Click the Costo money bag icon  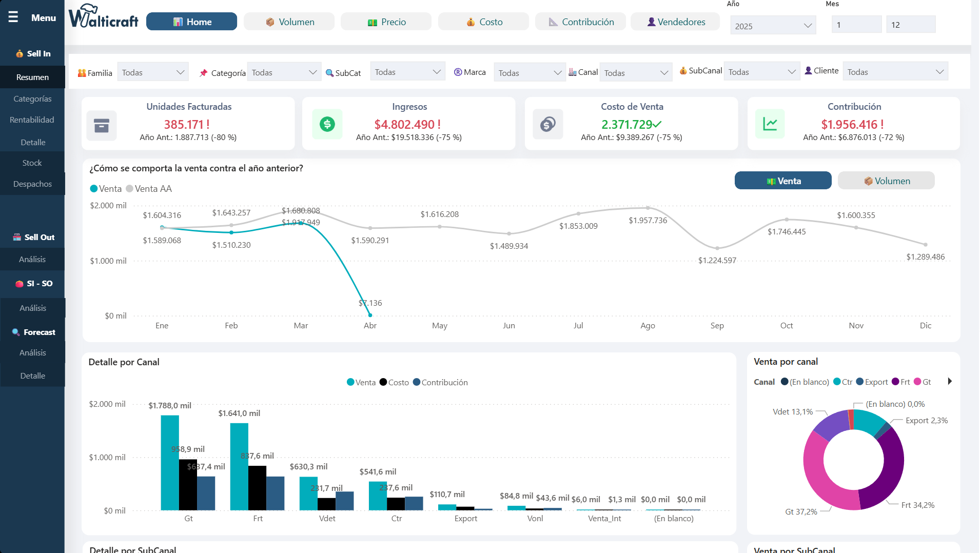471,22
